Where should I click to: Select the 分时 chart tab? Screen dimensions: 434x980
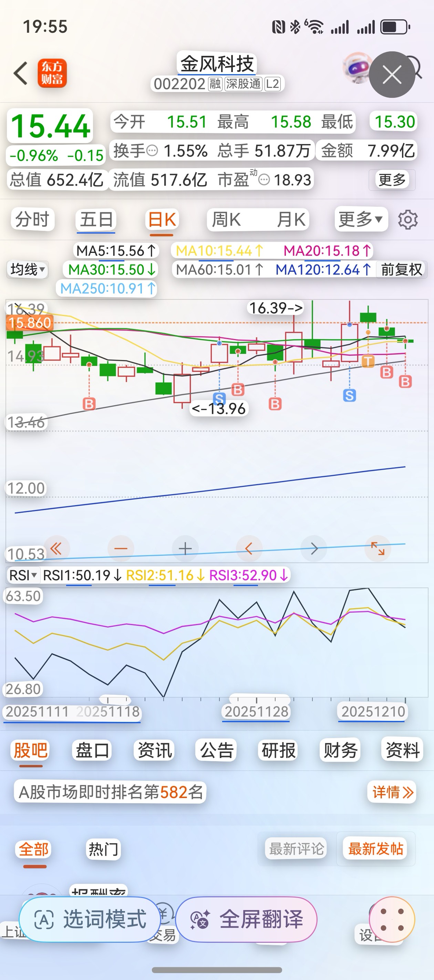(x=32, y=220)
